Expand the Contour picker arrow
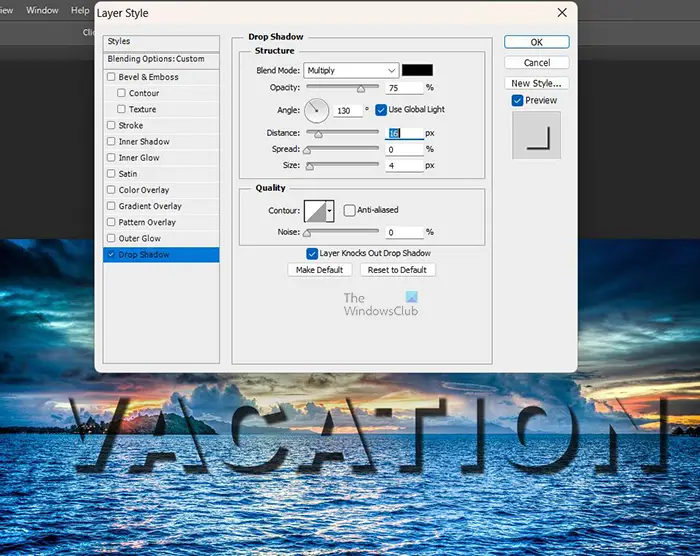 (x=330, y=211)
